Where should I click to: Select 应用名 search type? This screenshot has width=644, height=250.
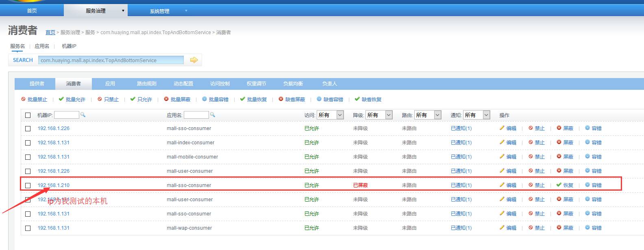(x=42, y=46)
